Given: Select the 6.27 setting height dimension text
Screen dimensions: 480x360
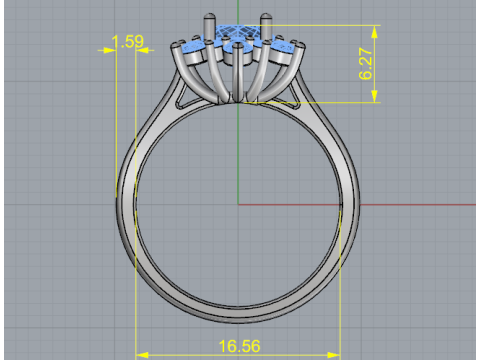Looking at the screenshot, I should (x=365, y=64).
